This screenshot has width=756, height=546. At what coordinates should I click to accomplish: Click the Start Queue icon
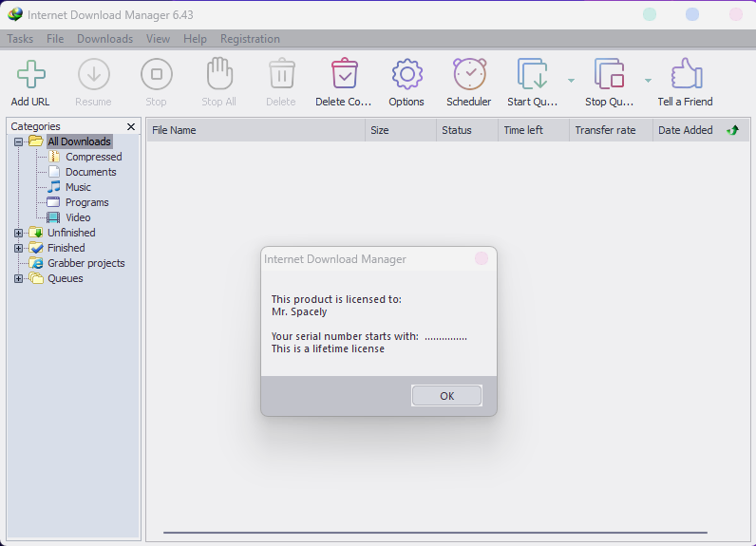[532, 74]
